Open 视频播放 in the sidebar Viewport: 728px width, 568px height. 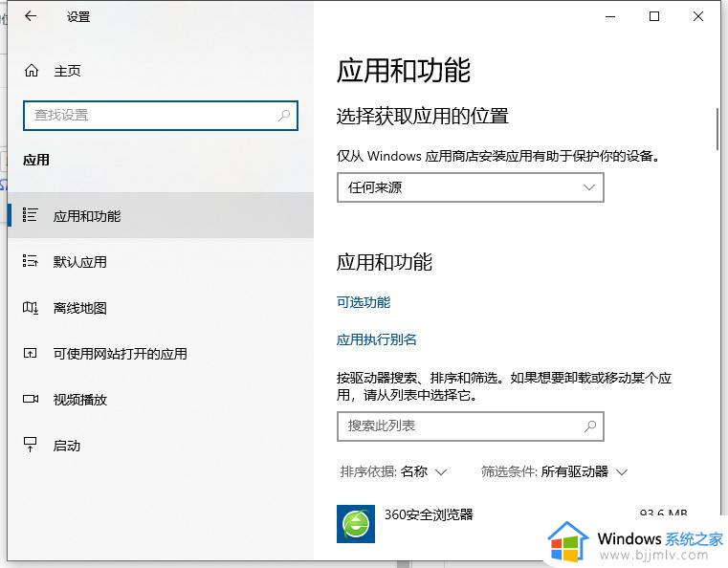click(160, 399)
